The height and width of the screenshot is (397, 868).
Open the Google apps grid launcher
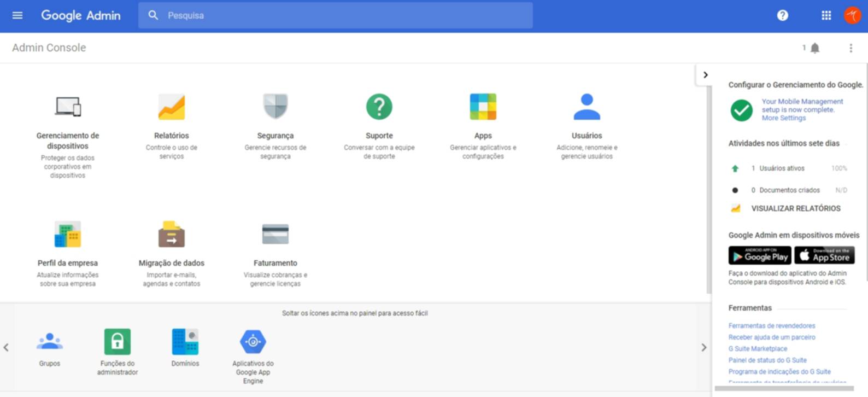[826, 15]
